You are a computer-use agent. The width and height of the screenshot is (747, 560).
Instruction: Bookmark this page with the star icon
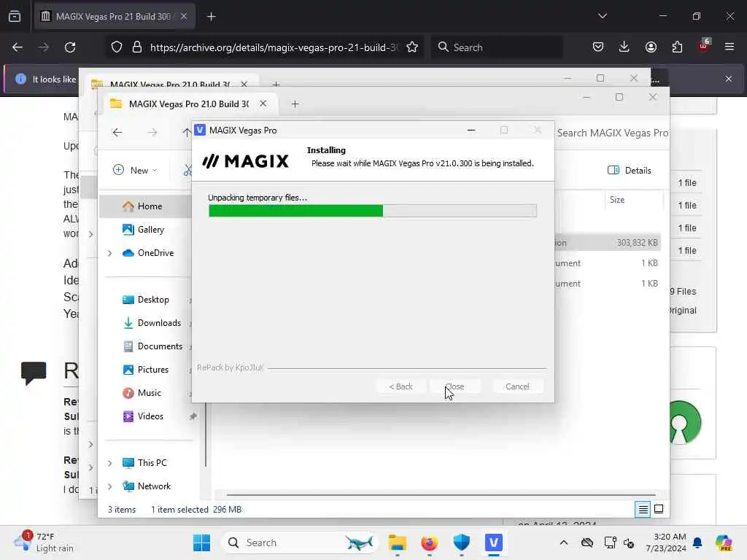(412, 47)
